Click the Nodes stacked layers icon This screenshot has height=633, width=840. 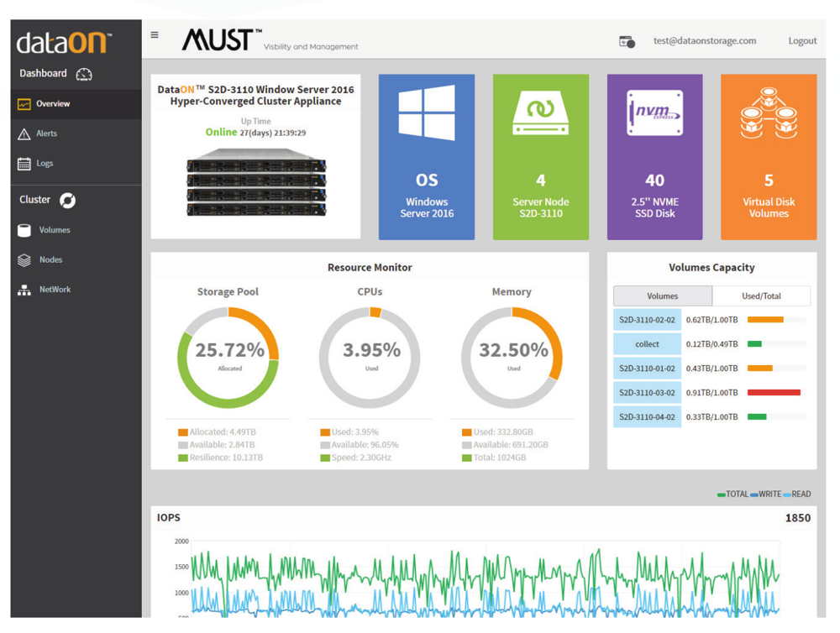tap(24, 260)
